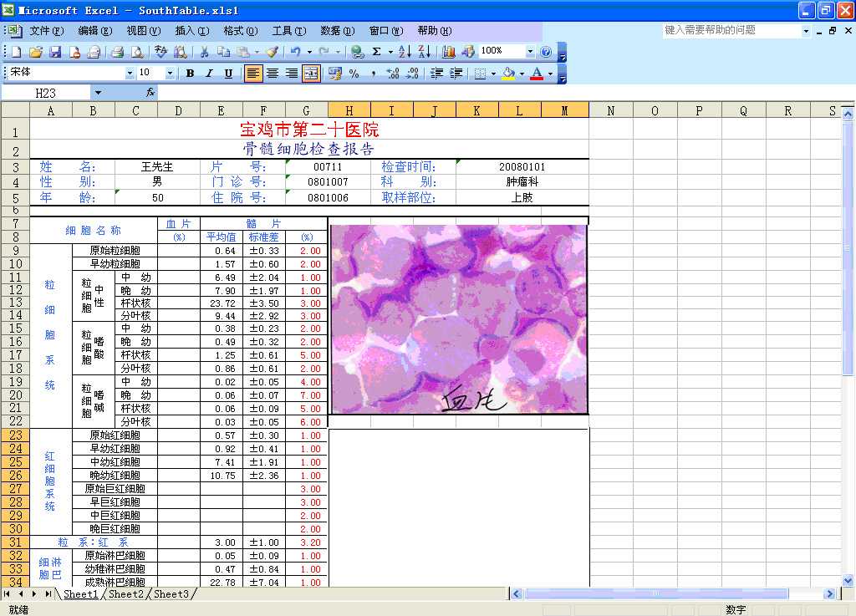This screenshot has height=616, width=856.
Task: Expand the Borders dropdown arrow
Action: [x=493, y=74]
